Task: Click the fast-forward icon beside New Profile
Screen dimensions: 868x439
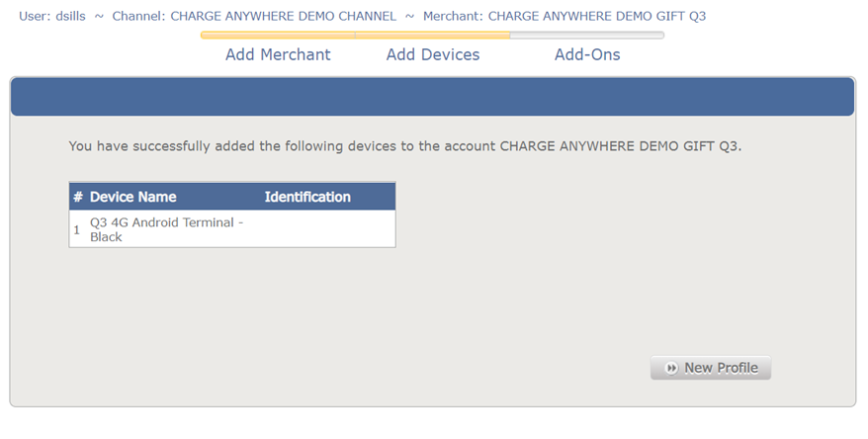Action: (672, 368)
